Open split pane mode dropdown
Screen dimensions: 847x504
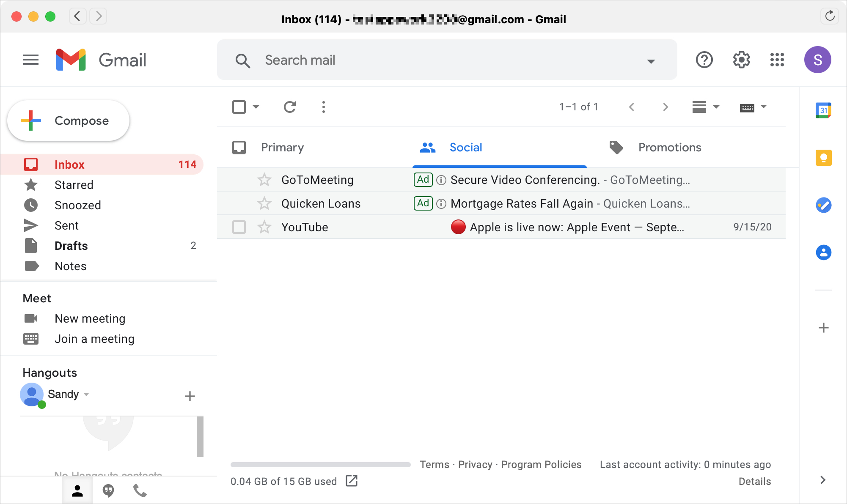pyautogui.click(x=716, y=107)
